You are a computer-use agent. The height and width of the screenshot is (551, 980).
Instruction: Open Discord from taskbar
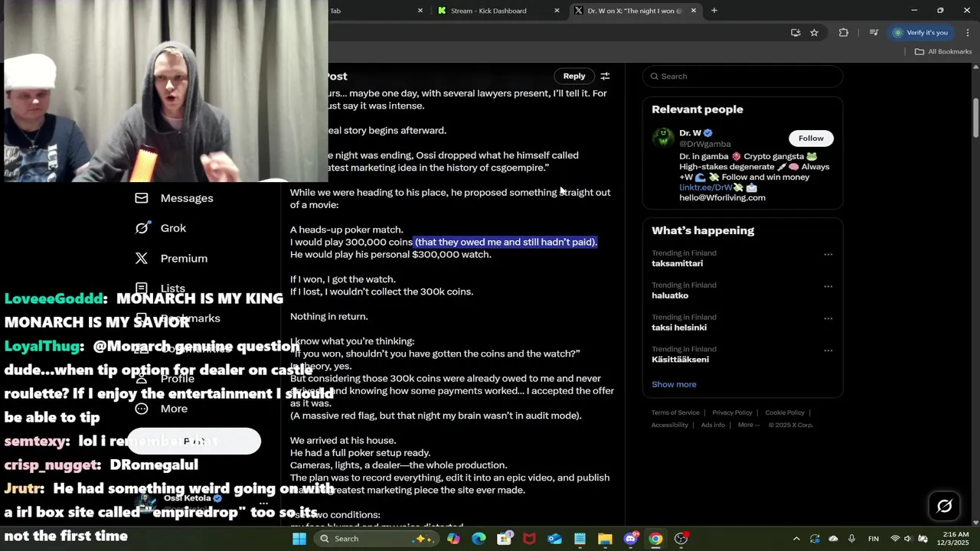(x=630, y=539)
